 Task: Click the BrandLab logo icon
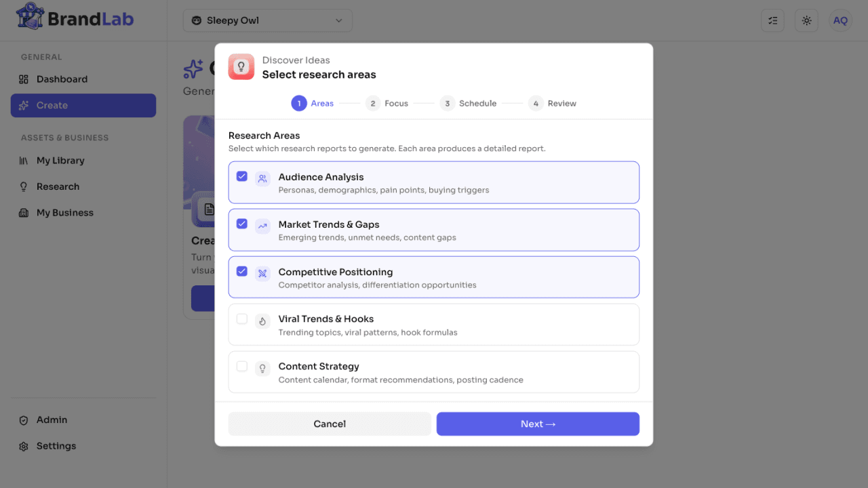(x=29, y=16)
